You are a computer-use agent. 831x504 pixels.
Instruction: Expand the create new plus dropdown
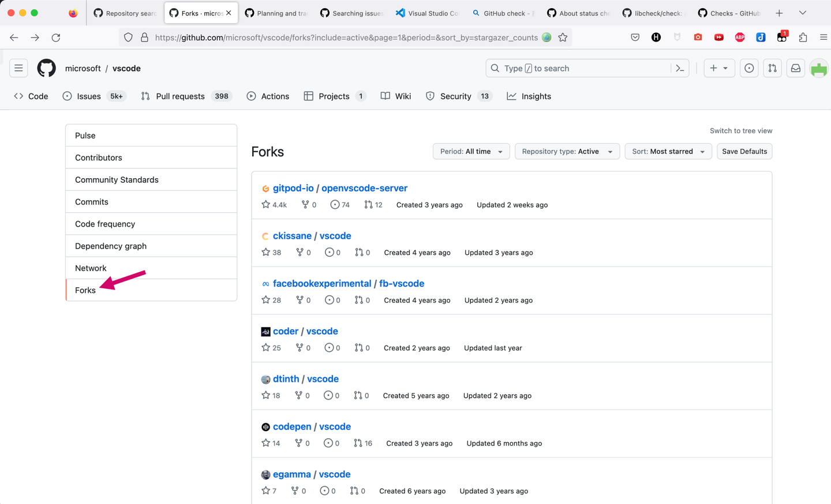coord(719,68)
